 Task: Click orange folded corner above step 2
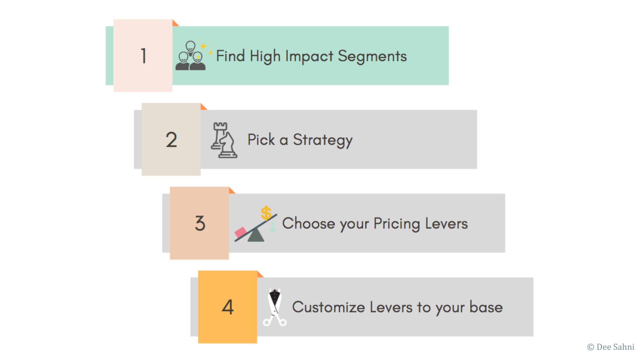point(203,107)
